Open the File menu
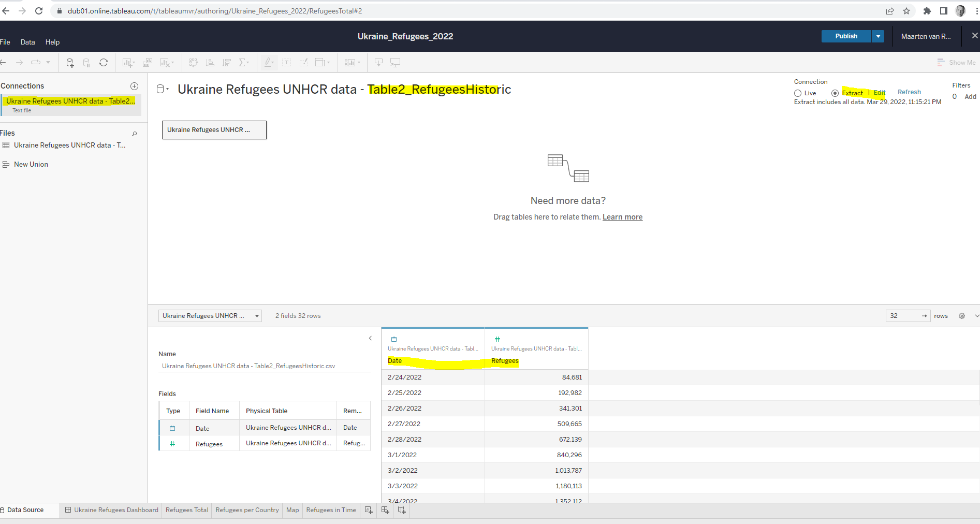The height and width of the screenshot is (524, 980). (5, 42)
